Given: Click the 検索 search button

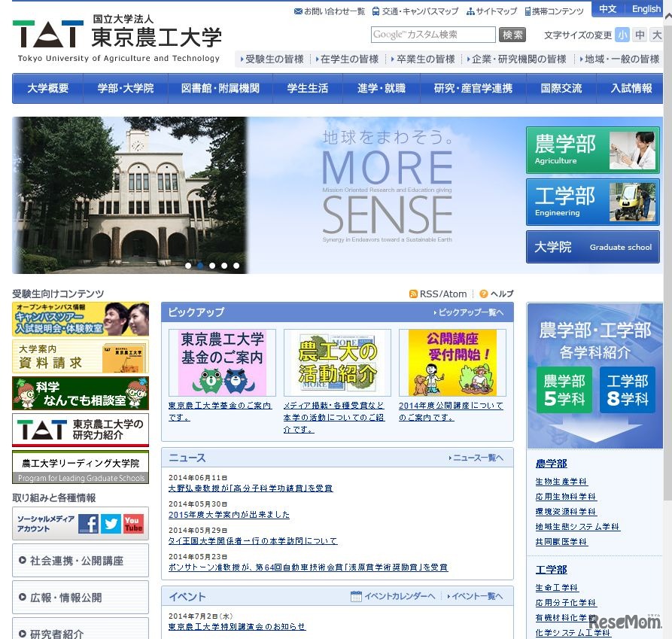Looking at the screenshot, I should tap(512, 35).
